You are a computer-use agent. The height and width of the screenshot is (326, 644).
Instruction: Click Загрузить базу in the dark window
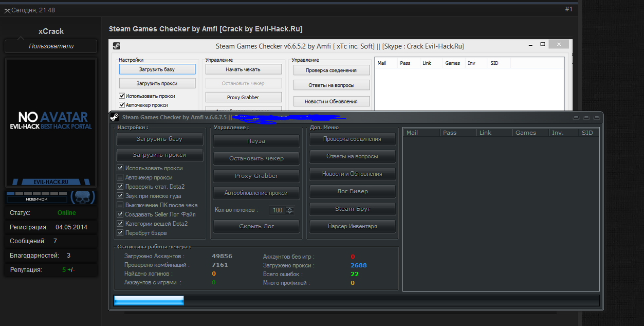[x=159, y=139]
